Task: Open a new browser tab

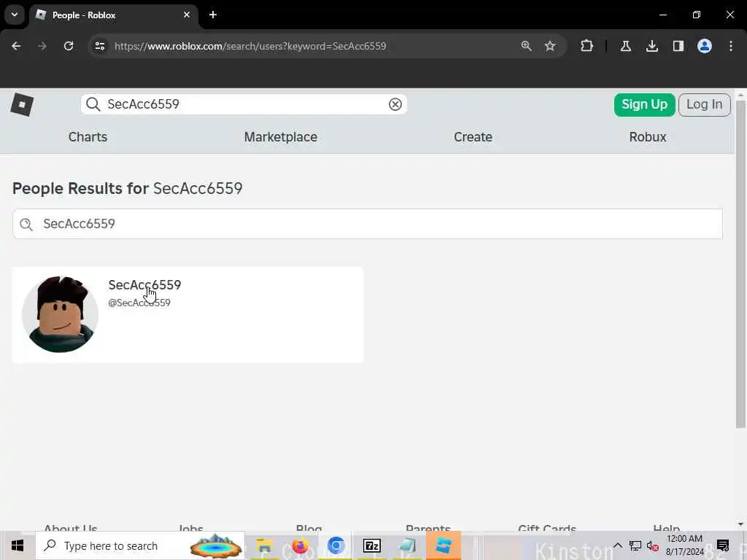Action: (x=213, y=15)
